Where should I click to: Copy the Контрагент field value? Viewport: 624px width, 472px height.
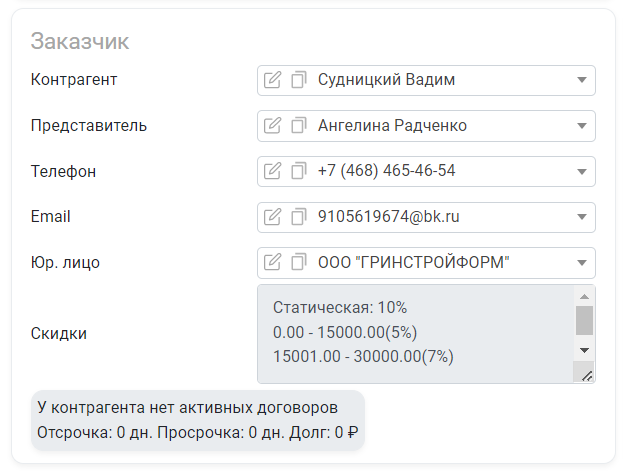[298, 80]
